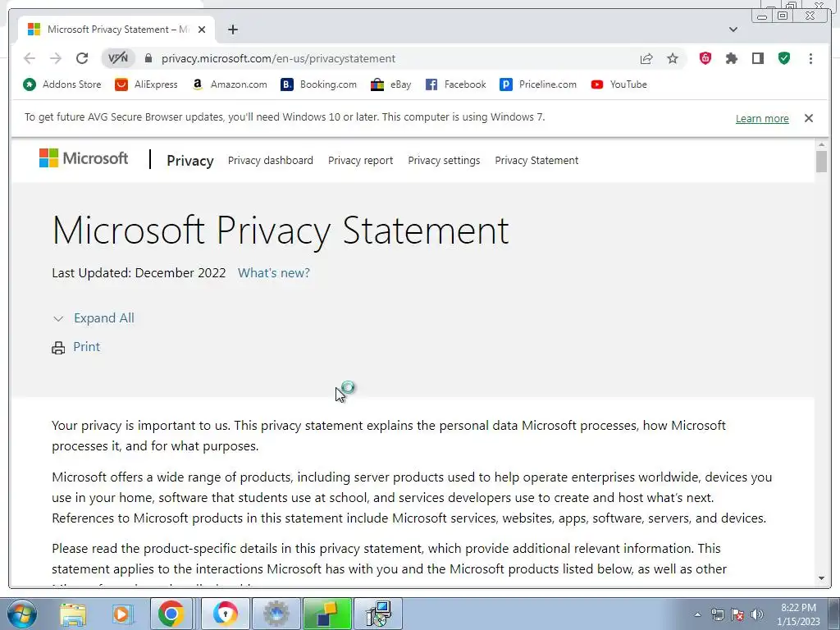The height and width of the screenshot is (630, 840).
Task: Click the VPN badge in the address bar
Action: tap(118, 58)
